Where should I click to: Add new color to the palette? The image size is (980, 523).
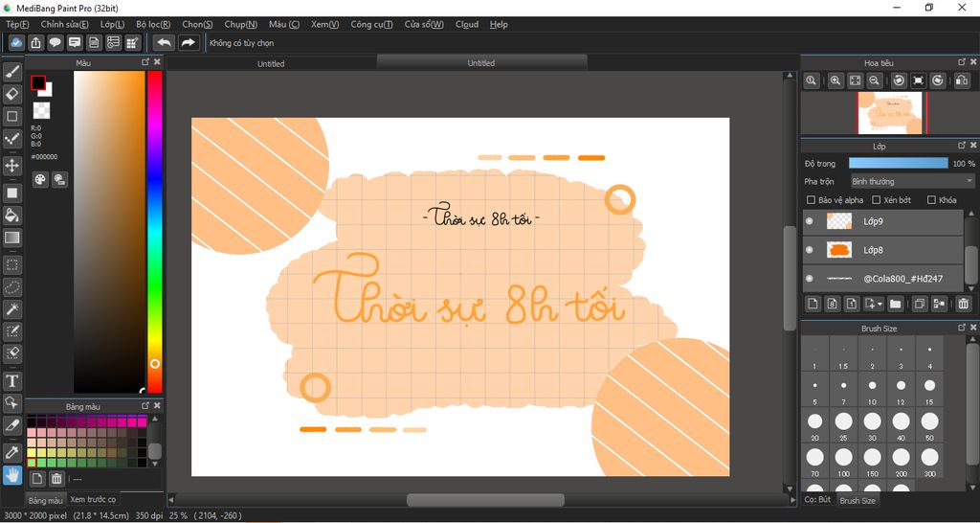(x=37, y=479)
